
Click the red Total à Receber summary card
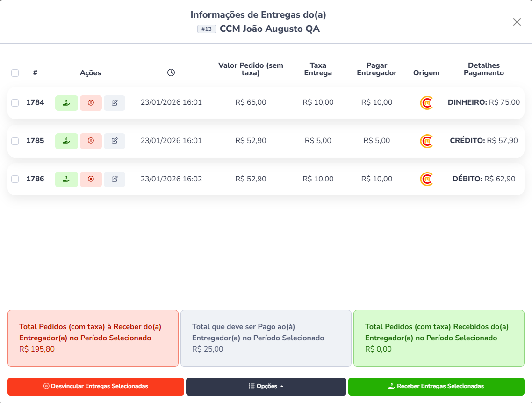tap(93, 338)
